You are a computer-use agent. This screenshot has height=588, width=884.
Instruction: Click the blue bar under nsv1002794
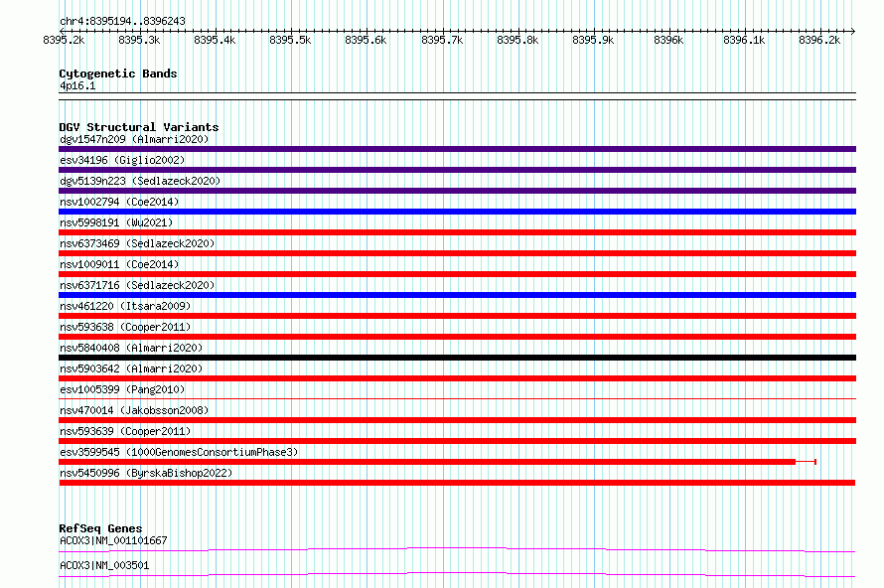tap(457, 212)
